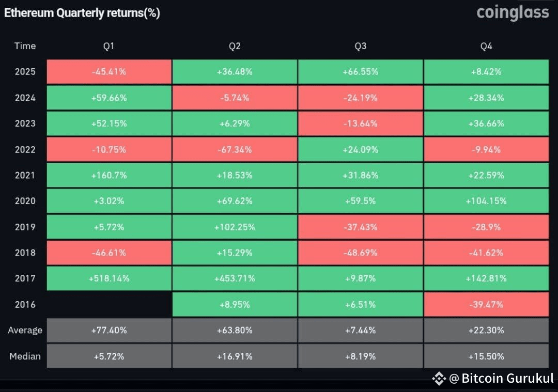Select the 2024 row label
558x392 pixels.
click(25, 98)
